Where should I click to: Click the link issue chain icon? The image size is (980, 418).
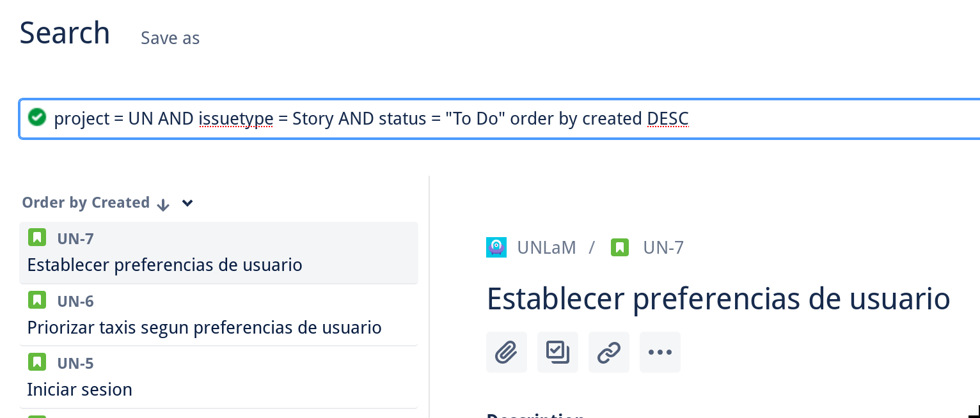pos(608,352)
